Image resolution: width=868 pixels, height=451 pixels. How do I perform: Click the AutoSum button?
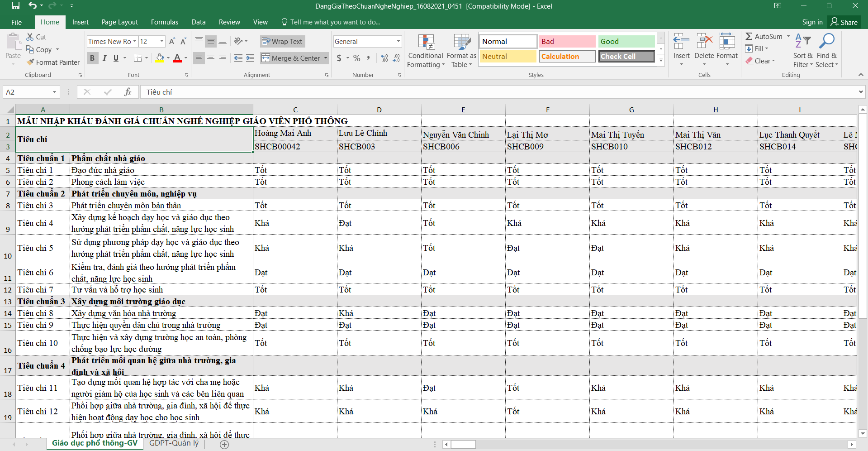764,37
